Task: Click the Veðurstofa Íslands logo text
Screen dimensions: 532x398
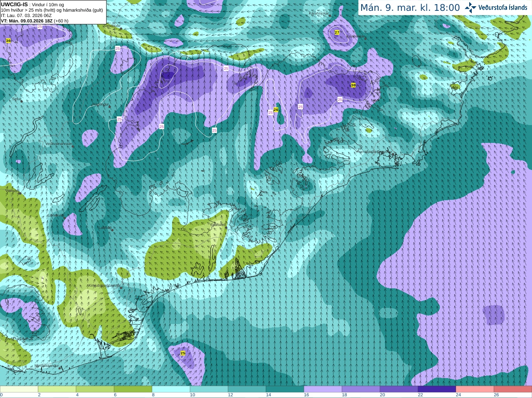Action: tap(502, 7)
